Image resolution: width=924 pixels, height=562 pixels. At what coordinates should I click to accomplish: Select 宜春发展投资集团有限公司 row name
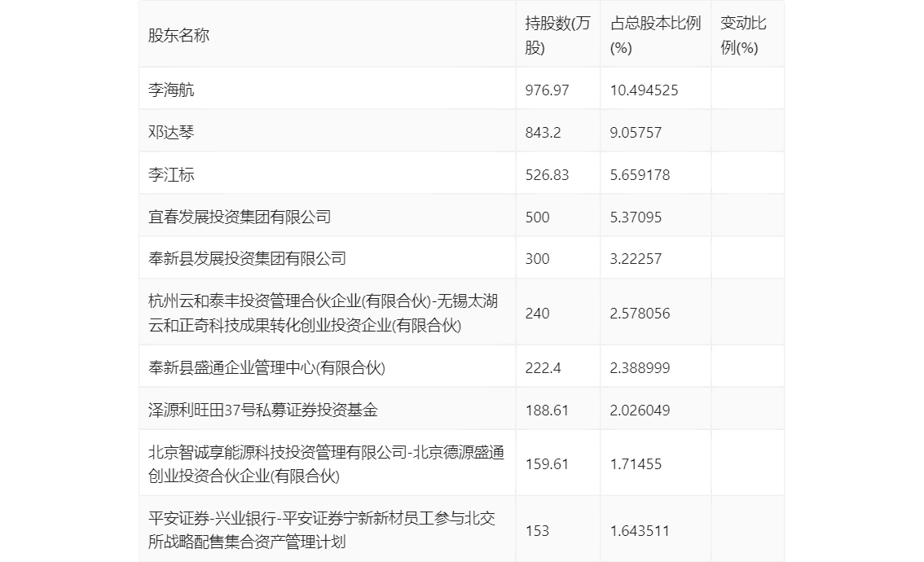(x=240, y=217)
